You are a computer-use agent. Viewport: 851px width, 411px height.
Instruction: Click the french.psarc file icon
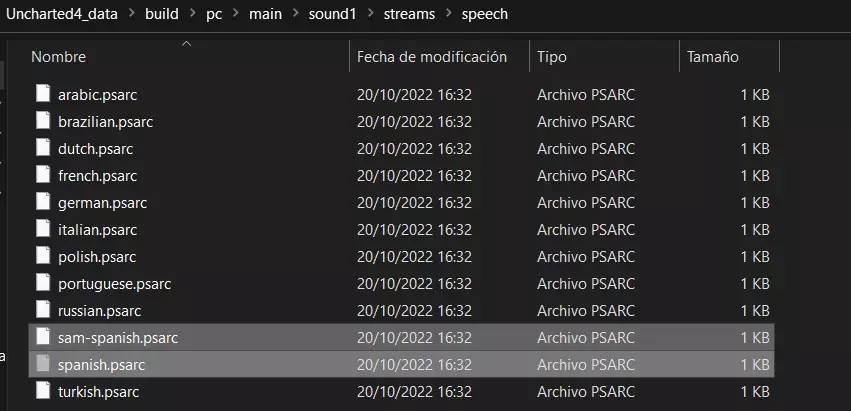[x=42, y=175]
